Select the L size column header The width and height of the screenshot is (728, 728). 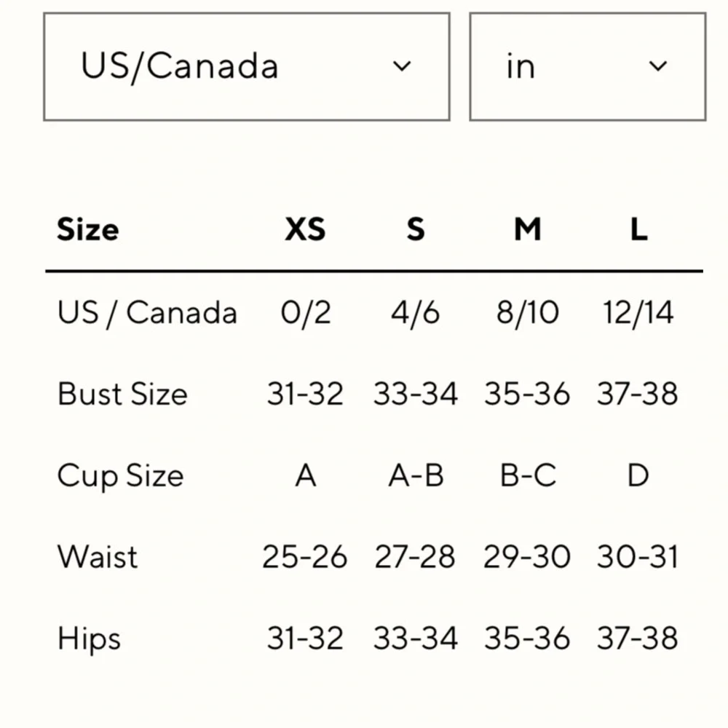coord(639,229)
